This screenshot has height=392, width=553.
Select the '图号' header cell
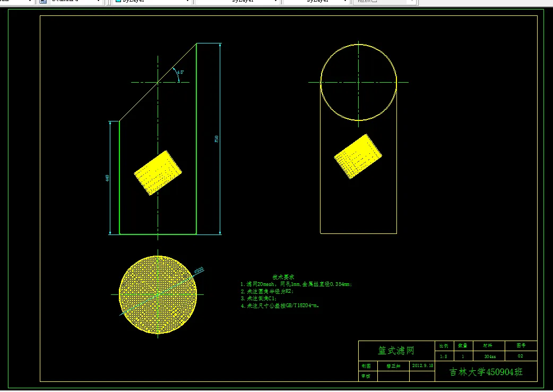point(521,346)
